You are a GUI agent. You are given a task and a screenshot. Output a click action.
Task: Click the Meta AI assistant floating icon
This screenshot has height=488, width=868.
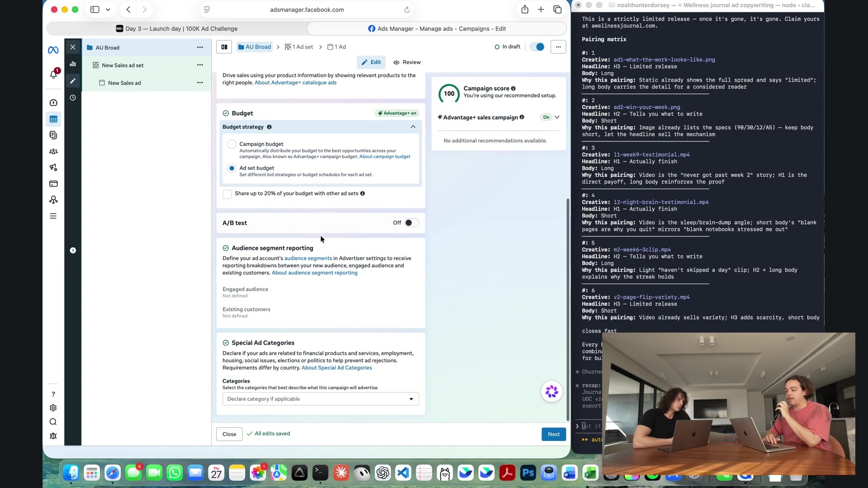click(x=552, y=392)
